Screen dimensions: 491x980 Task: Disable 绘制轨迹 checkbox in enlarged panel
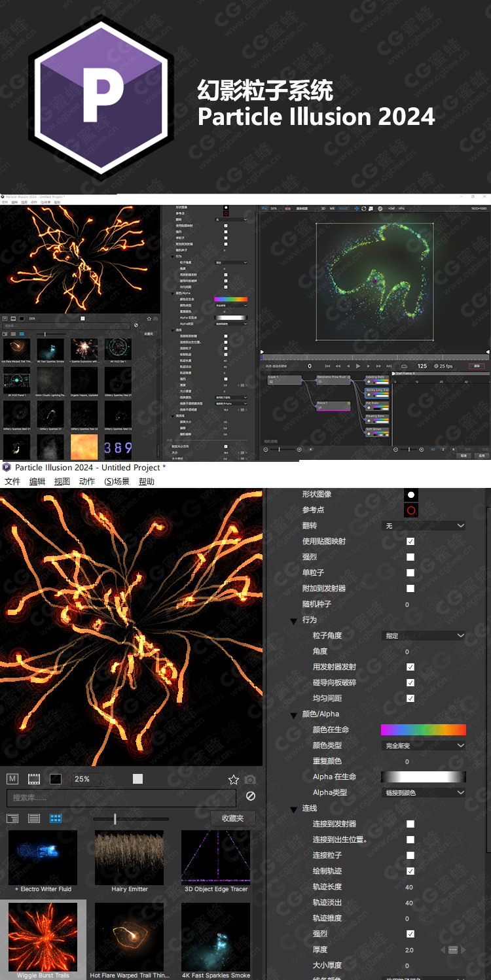[410, 871]
